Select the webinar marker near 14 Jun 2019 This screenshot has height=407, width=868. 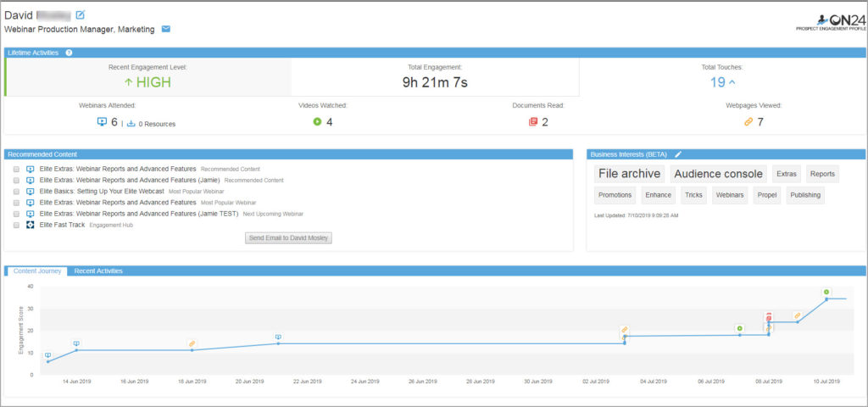[76, 343]
